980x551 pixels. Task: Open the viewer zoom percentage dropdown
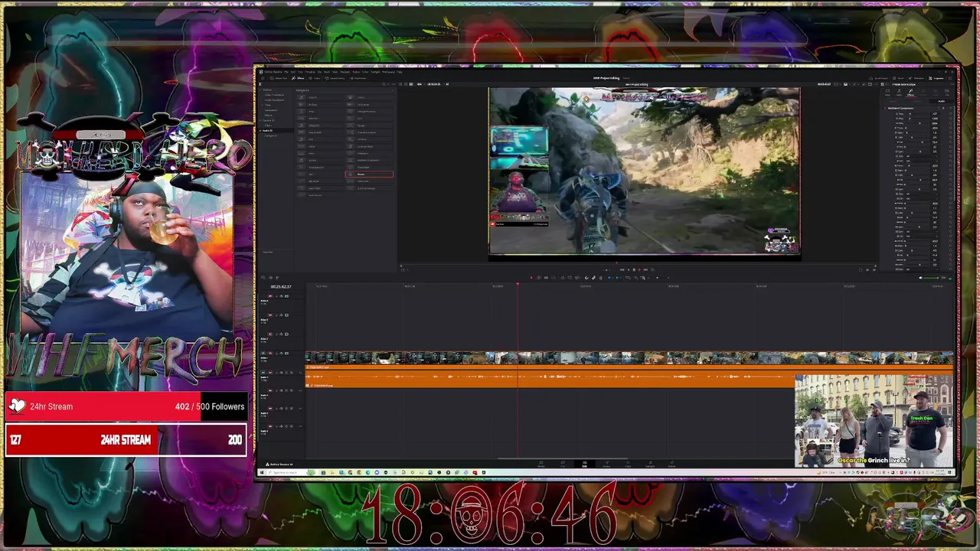coord(421,84)
